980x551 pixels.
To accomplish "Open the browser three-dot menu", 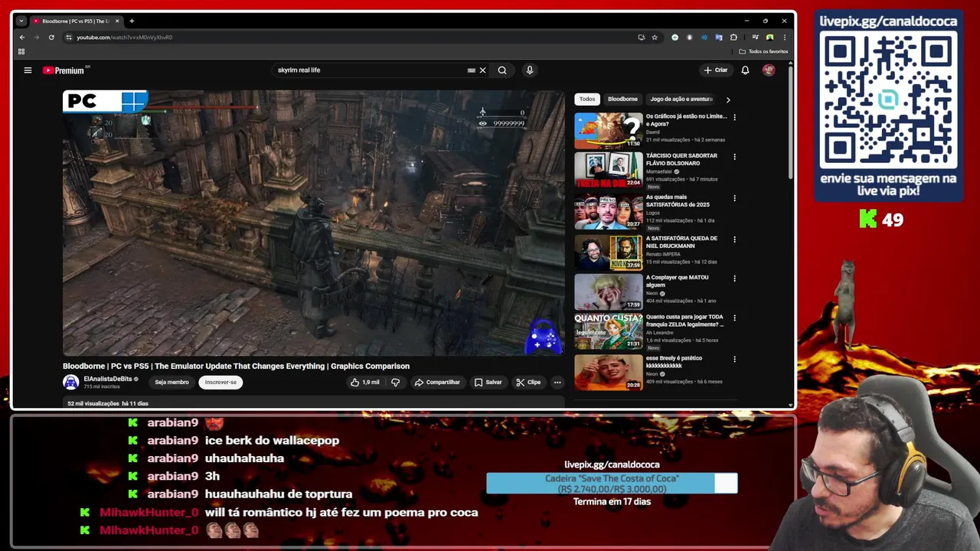I will [785, 37].
